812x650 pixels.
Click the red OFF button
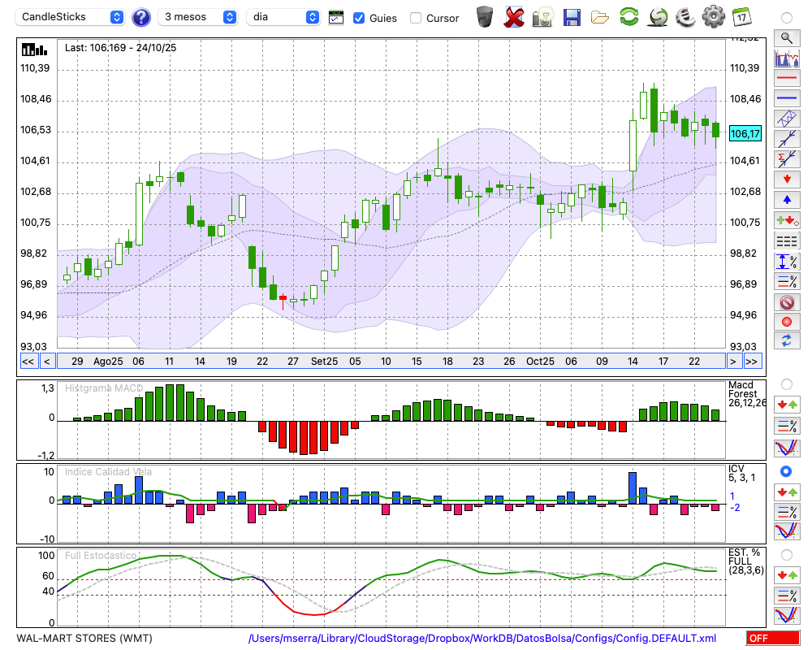pos(767,639)
